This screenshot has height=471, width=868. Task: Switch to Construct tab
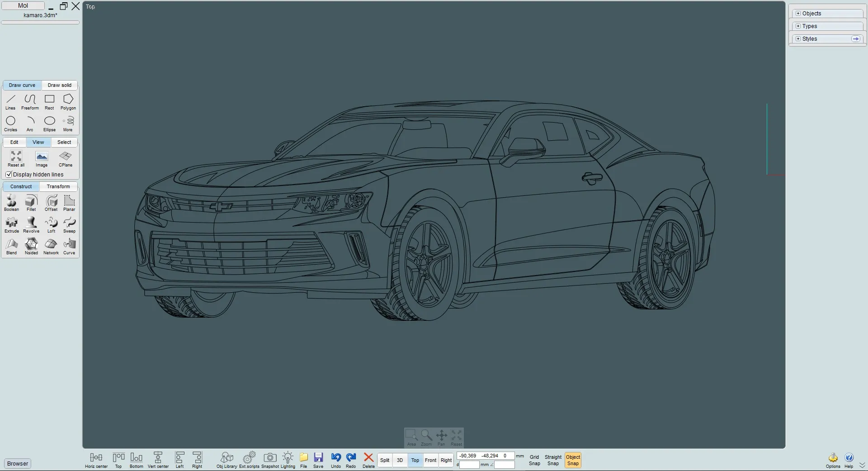(21, 186)
